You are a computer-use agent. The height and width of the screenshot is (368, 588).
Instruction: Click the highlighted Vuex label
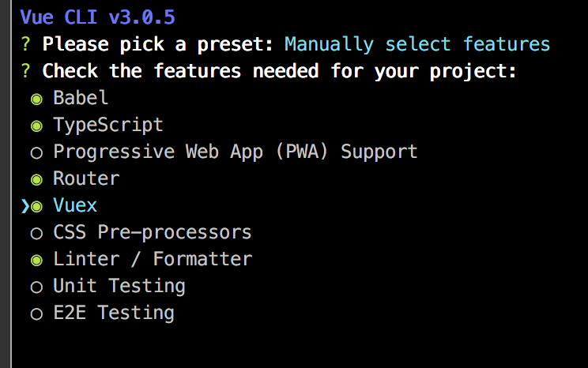coord(75,206)
